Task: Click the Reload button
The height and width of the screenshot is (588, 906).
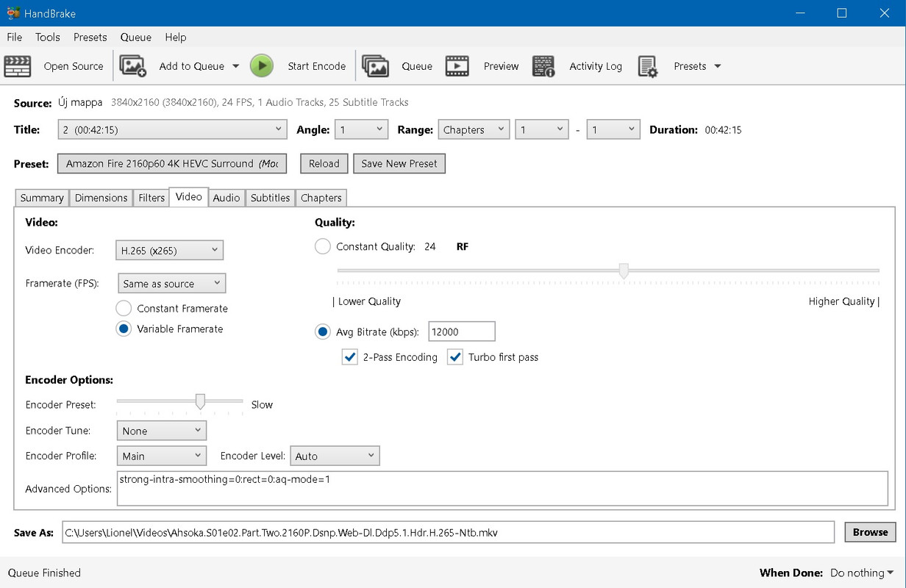Action: click(324, 163)
